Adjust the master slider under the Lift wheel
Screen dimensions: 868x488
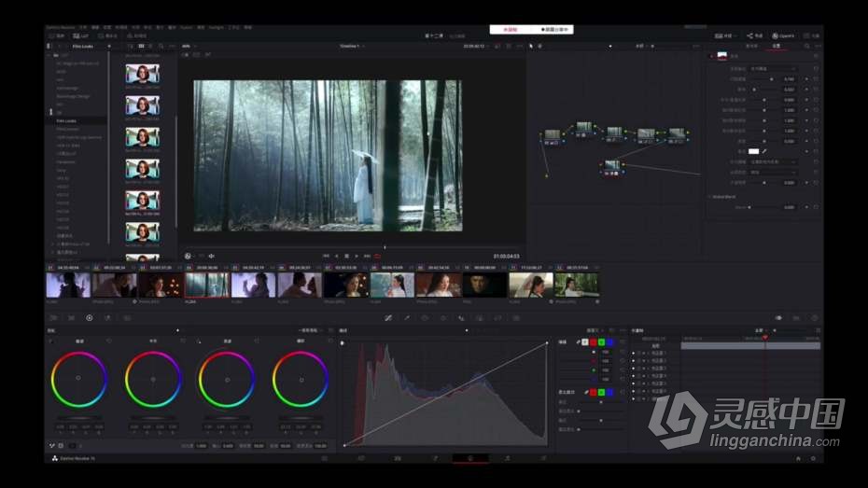click(78, 418)
